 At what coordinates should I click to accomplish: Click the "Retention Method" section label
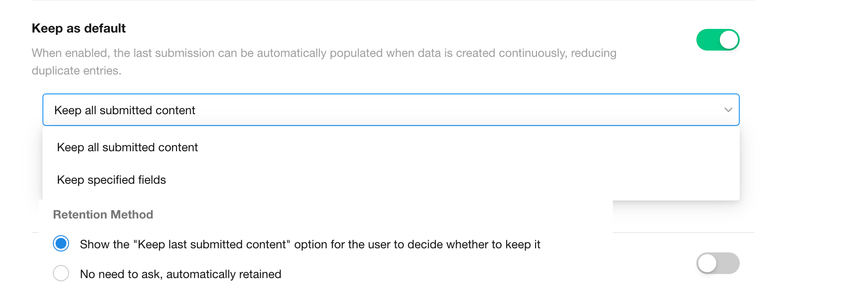[x=103, y=214]
